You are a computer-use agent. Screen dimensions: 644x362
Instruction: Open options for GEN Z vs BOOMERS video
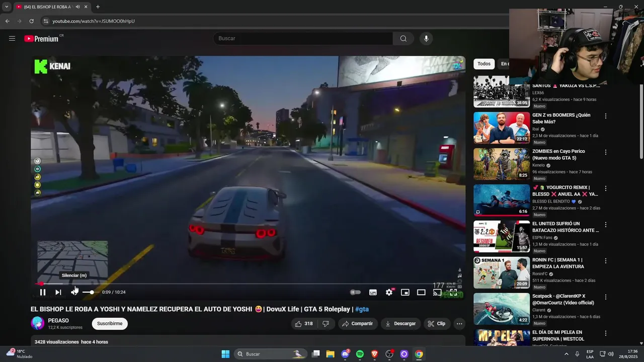(x=606, y=116)
